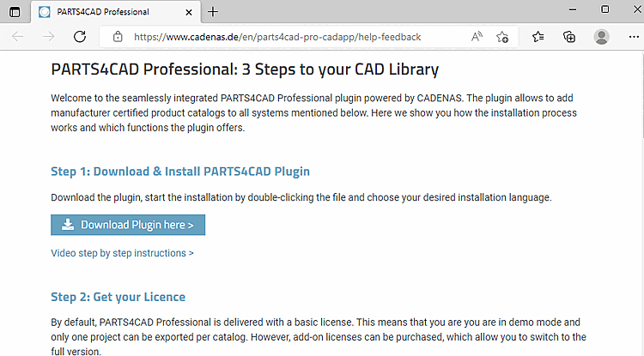The image size is (644, 356).
Task: Close the PARTS4CAD Professional tab
Action: pyautogui.click(x=187, y=12)
